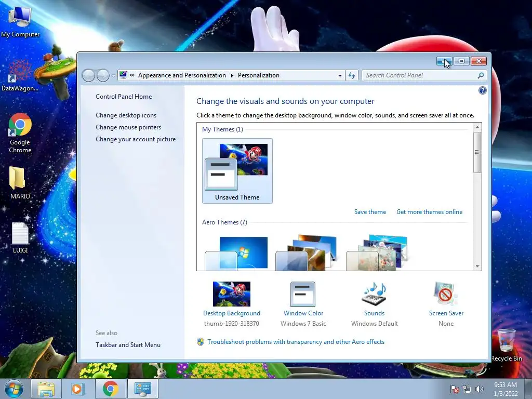Open Change your account picture link
The height and width of the screenshot is (399, 532).
(136, 139)
